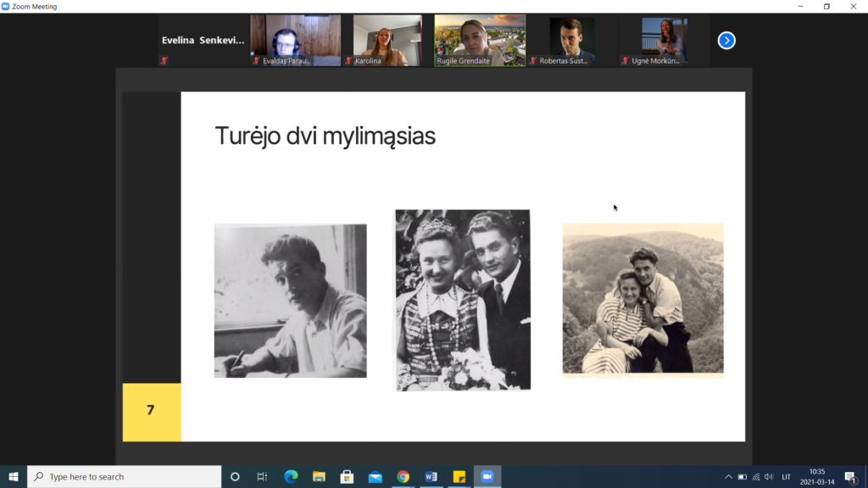
Task: Open Task View from taskbar
Action: point(262,477)
